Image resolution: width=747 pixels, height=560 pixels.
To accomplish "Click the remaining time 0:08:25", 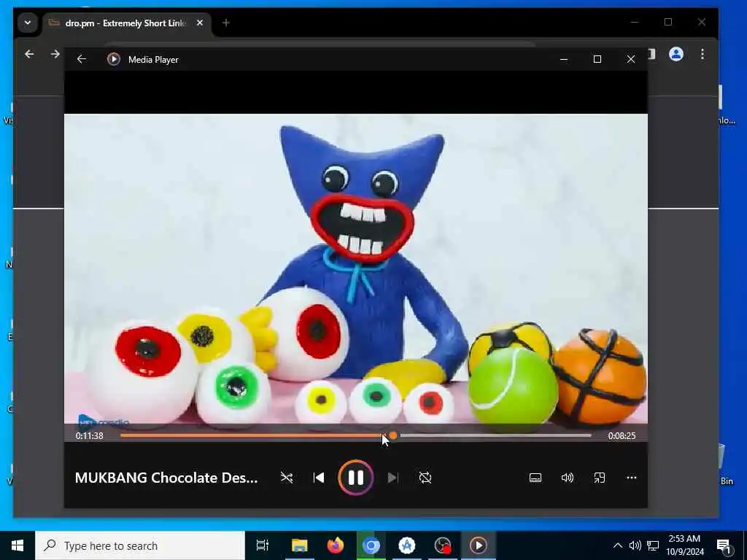I will pos(622,436).
